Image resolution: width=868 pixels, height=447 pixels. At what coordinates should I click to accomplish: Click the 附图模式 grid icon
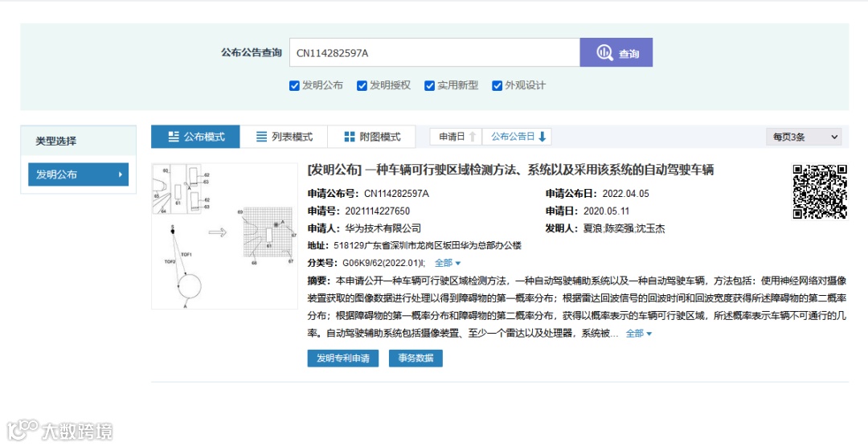coord(350,137)
